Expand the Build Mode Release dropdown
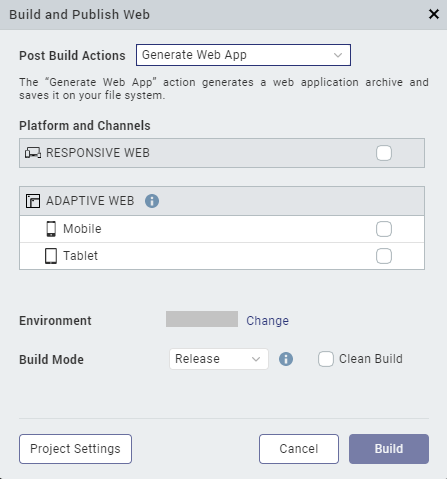This screenshot has width=447, height=479. tap(219, 359)
